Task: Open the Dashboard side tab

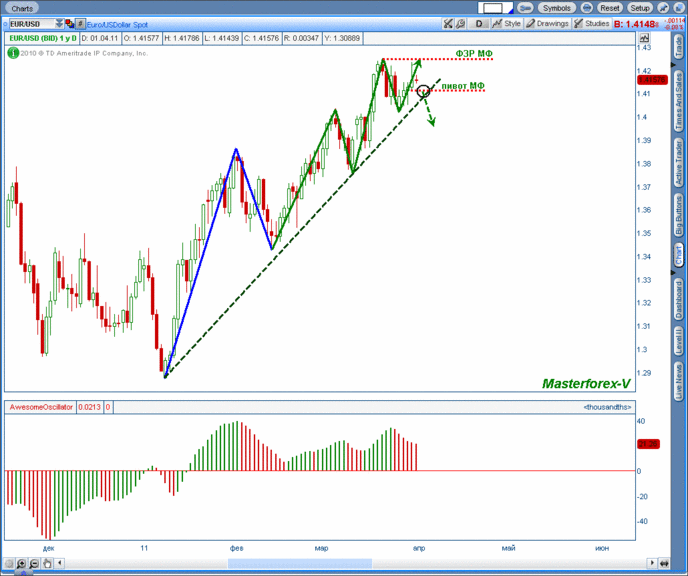Action: (678, 300)
